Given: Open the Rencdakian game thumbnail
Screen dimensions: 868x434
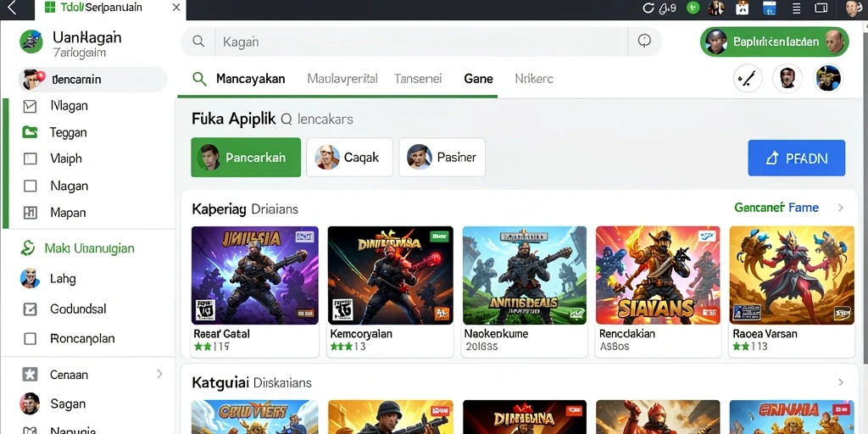Looking at the screenshot, I should coord(658,275).
